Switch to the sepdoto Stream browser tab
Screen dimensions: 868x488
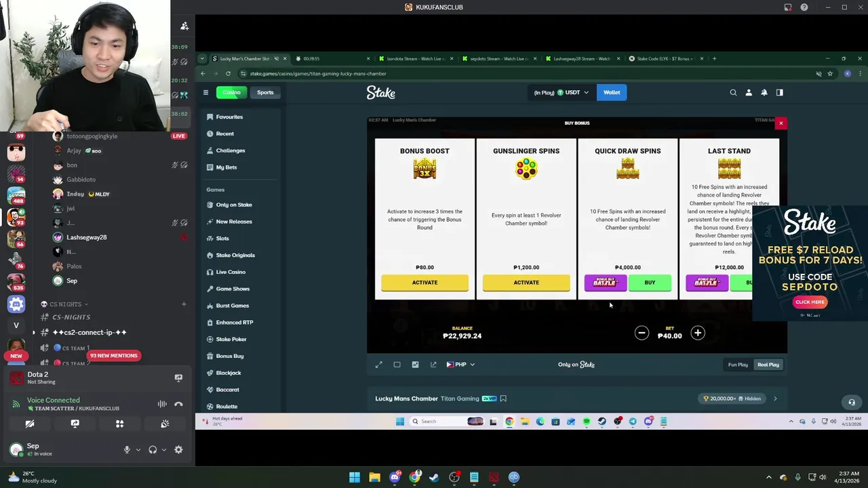(496, 58)
